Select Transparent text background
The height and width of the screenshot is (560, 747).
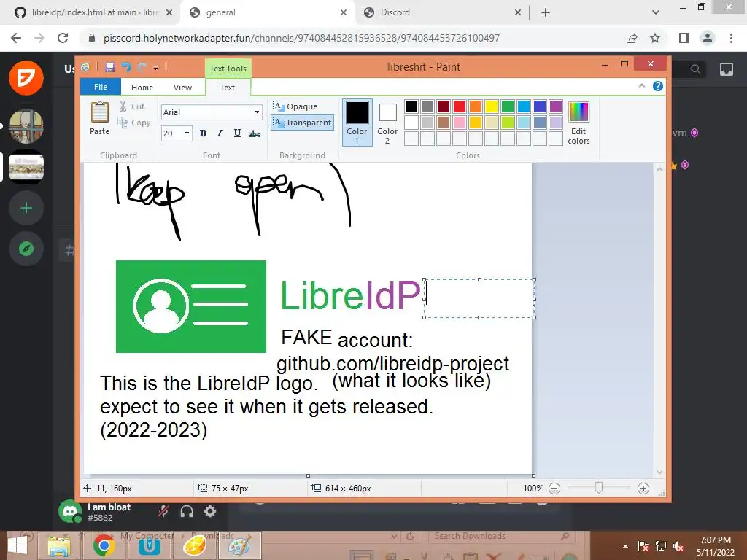point(302,122)
